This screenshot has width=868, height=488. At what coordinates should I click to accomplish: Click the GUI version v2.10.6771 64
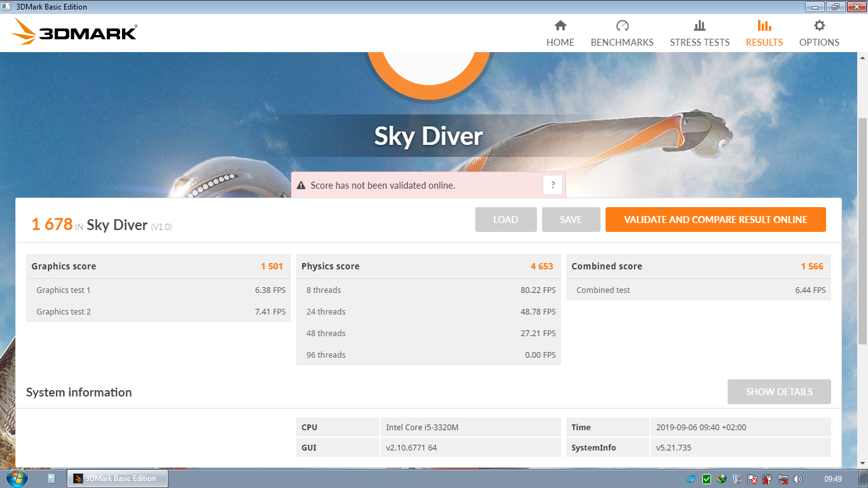[x=411, y=447]
